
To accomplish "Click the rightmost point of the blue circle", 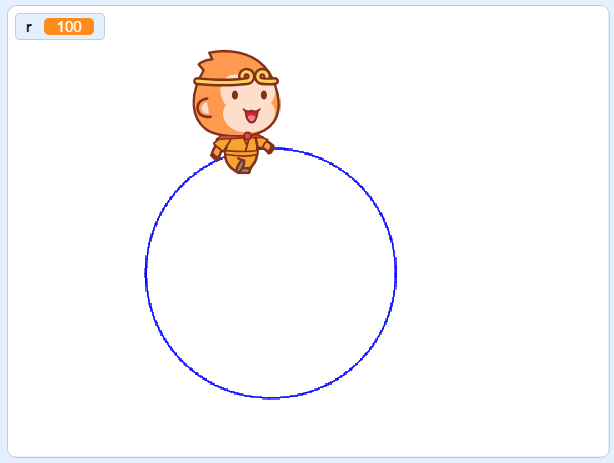I will 395,273.
